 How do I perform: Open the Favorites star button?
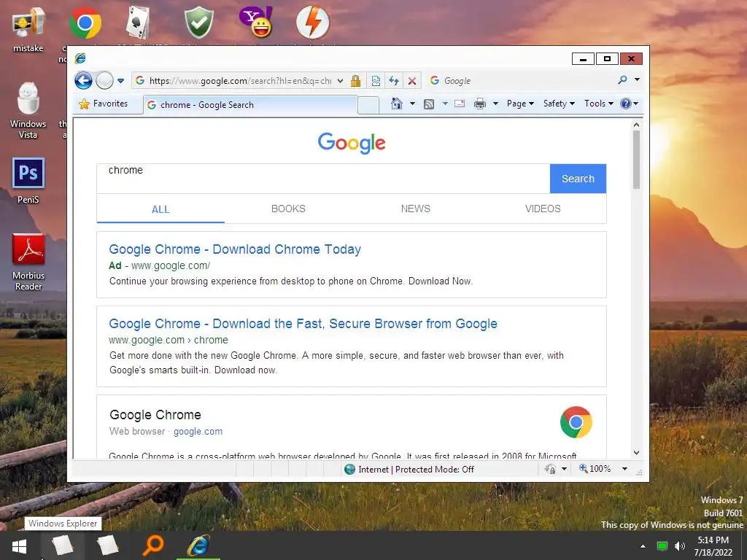pos(104,104)
